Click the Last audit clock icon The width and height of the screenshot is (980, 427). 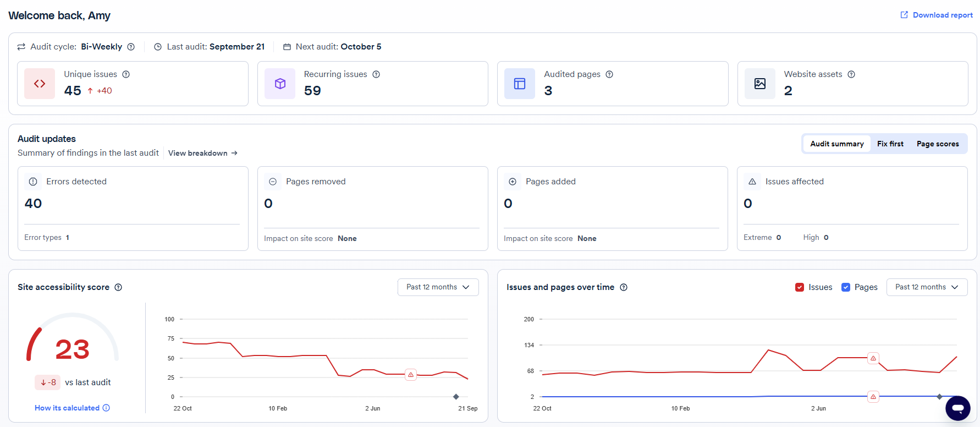tap(158, 47)
